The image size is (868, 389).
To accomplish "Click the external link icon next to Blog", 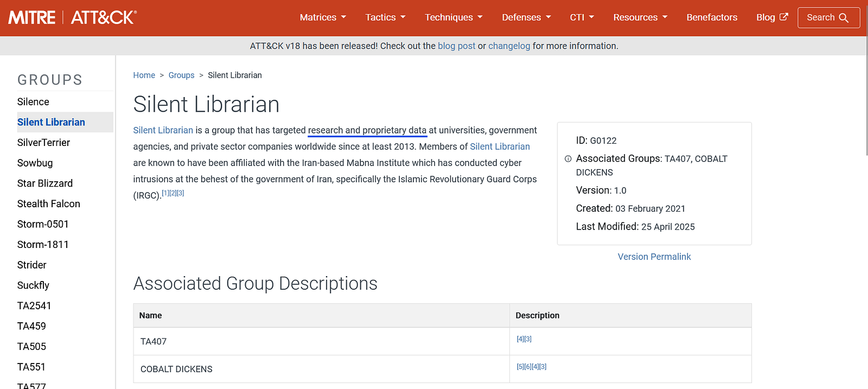I will [784, 17].
